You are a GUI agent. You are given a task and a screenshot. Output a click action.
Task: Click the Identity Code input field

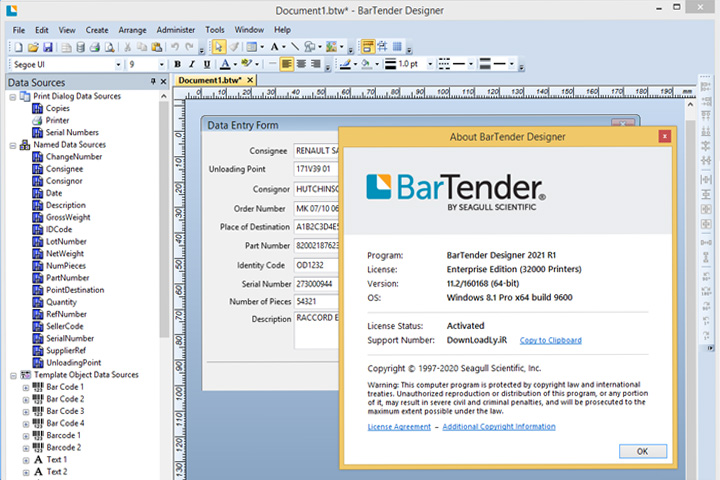coord(317,265)
